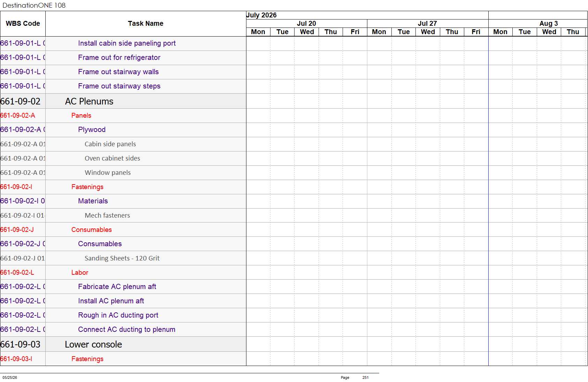The height and width of the screenshot is (382, 588).
Task: Click the 'Task Name' column header
Action: point(145,24)
